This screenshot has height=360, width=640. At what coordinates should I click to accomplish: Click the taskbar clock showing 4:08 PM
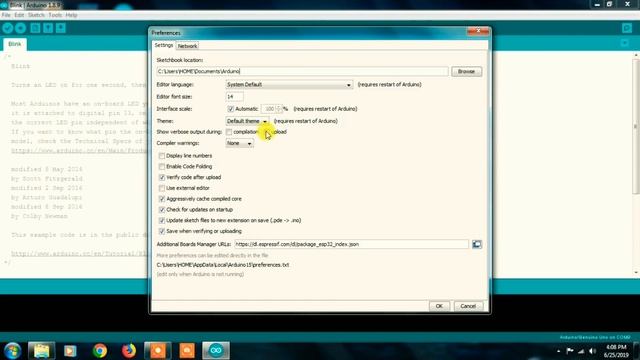(616, 351)
